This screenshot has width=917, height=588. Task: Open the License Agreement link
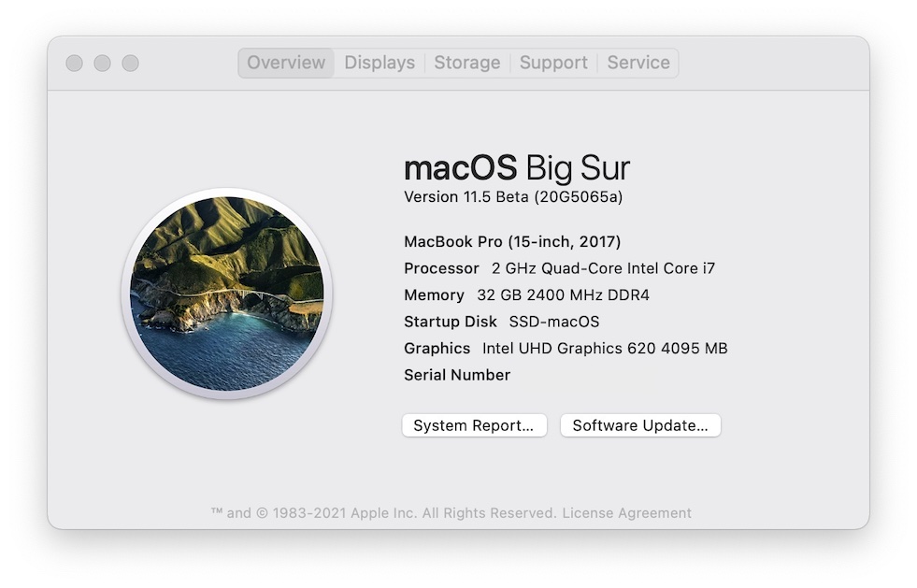(626, 513)
